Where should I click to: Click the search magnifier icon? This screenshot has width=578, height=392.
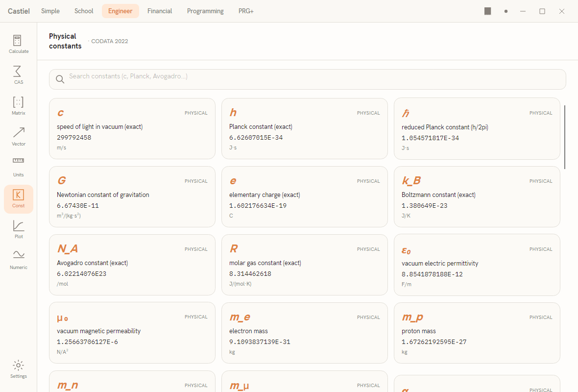pos(60,79)
